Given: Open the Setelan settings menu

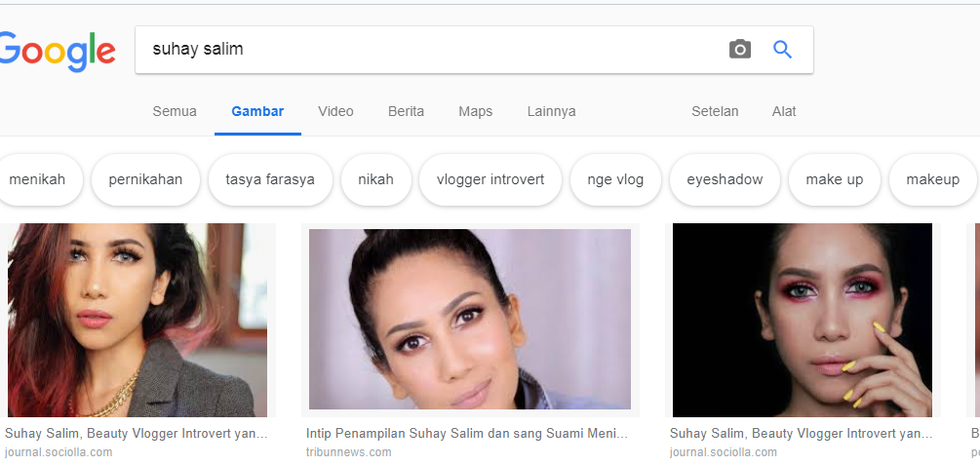Looking at the screenshot, I should click(x=715, y=111).
